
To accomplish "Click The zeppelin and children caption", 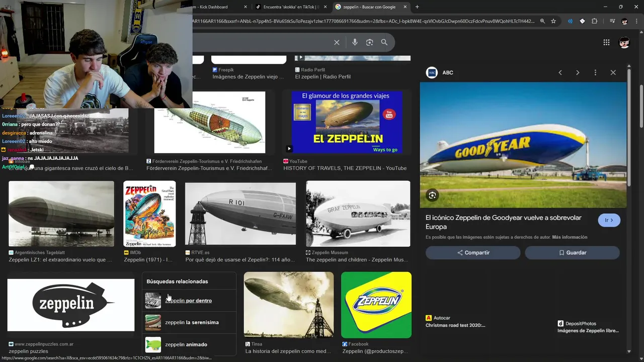I will (358, 260).
